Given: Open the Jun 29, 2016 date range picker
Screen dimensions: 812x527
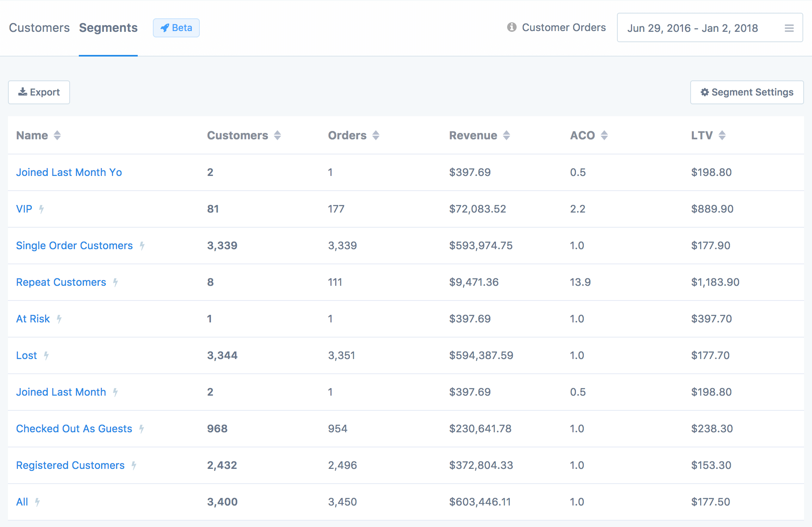Looking at the screenshot, I should pos(693,28).
